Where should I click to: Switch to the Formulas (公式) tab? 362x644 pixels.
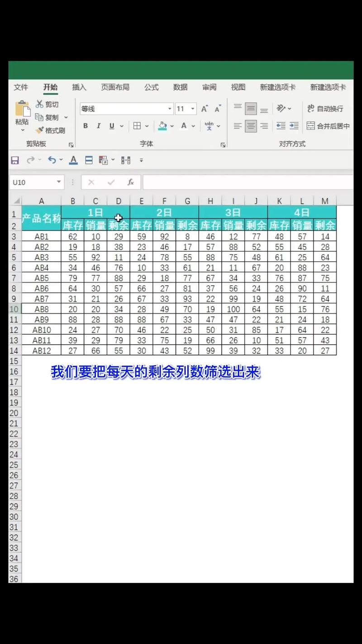click(x=152, y=87)
